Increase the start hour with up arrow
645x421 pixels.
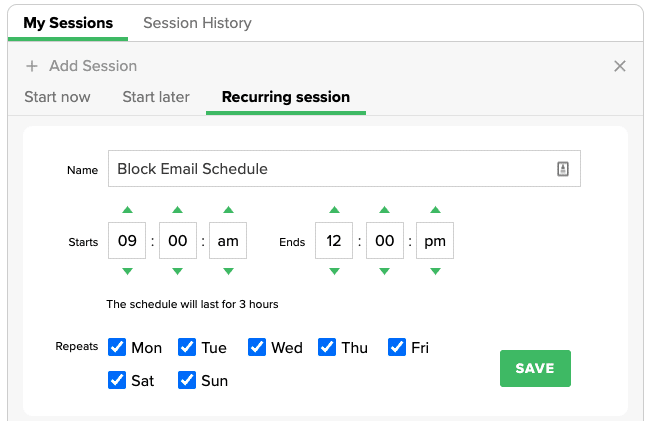coord(127,210)
